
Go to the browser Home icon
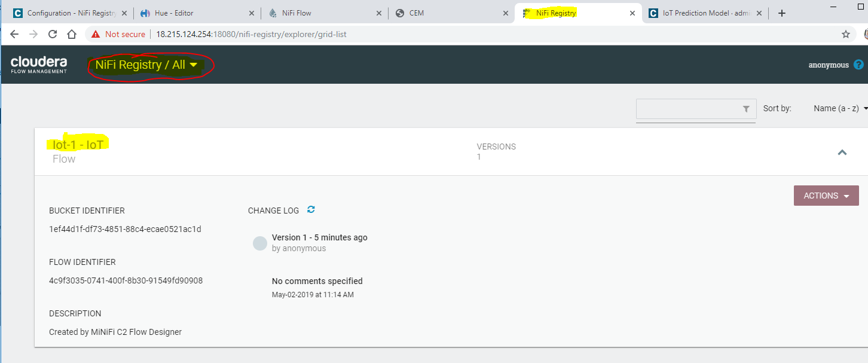(x=72, y=34)
